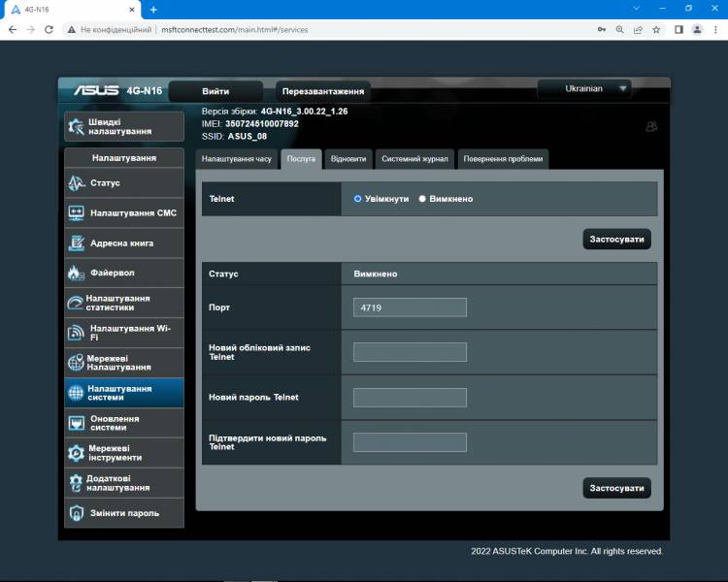Screen dimensions: 728x582
Task: Click IMEI value 350724510007892
Action: (x=262, y=124)
